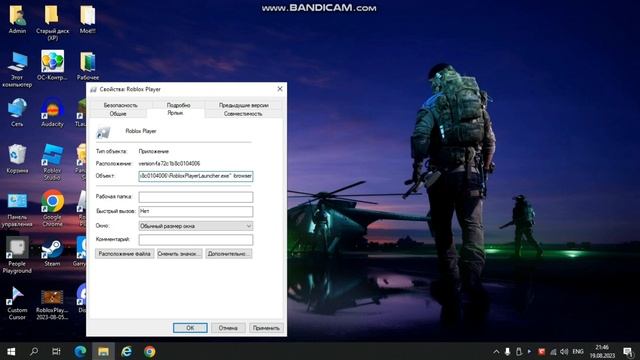
Task: Select the RobloxPlay... 2023-08-05 video file
Action: click(x=52, y=304)
